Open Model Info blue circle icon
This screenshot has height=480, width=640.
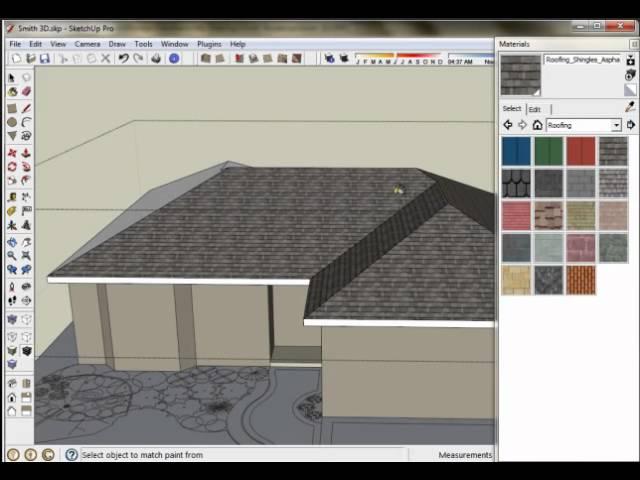(174, 58)
